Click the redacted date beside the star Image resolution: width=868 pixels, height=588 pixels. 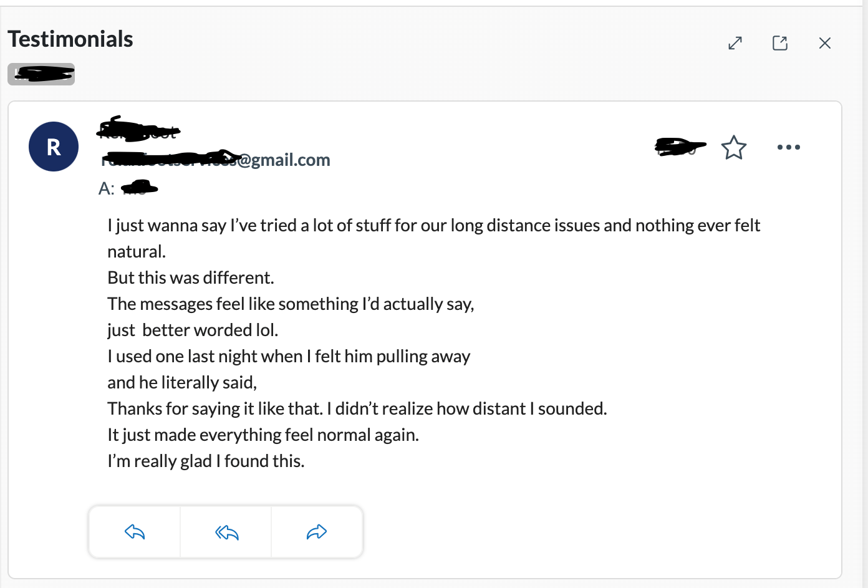pyautogui.click(x=680, y=147)
